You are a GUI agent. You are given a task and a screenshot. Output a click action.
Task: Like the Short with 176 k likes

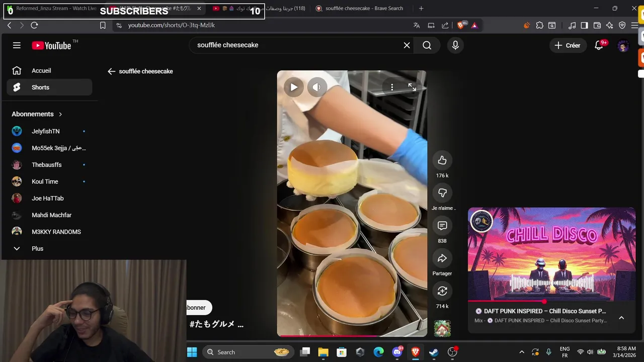(x=442, y=160)
